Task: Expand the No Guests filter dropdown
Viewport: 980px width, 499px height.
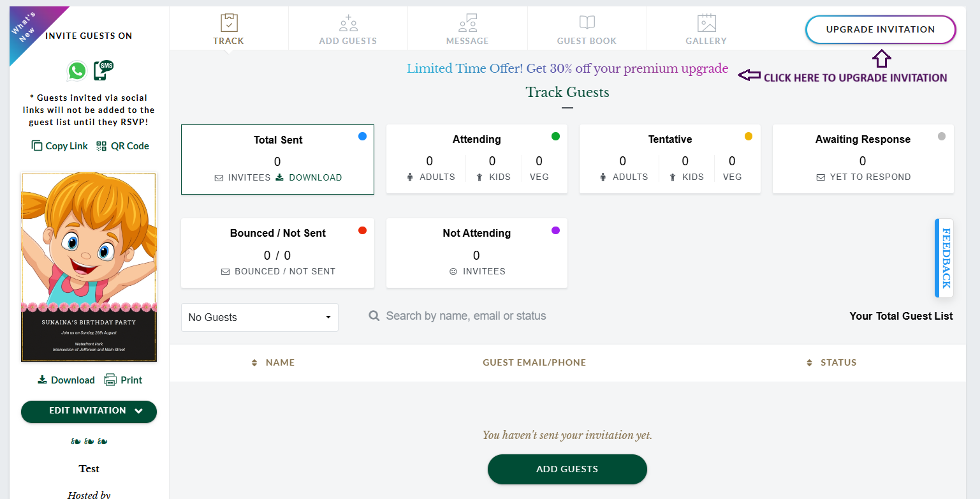Action: click(x=260, y=318)
